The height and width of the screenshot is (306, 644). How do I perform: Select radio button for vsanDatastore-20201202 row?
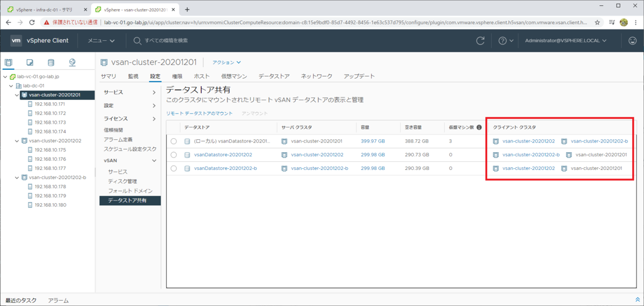click(173, 155)
